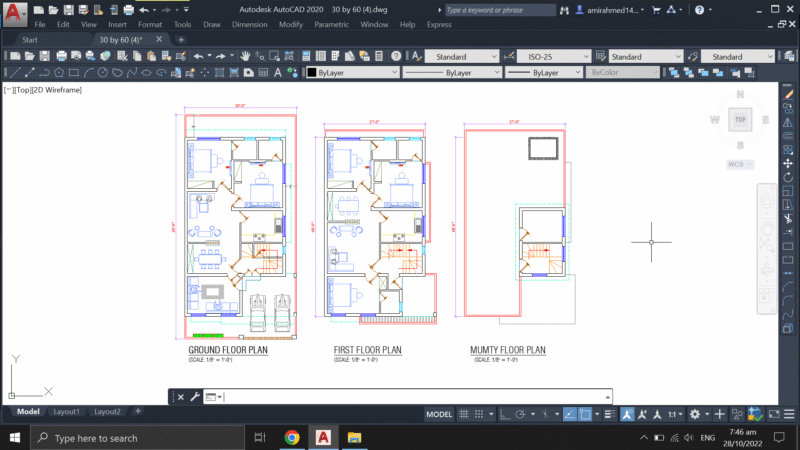Click the Save icon in Standard toolbar

click(44, 56)
